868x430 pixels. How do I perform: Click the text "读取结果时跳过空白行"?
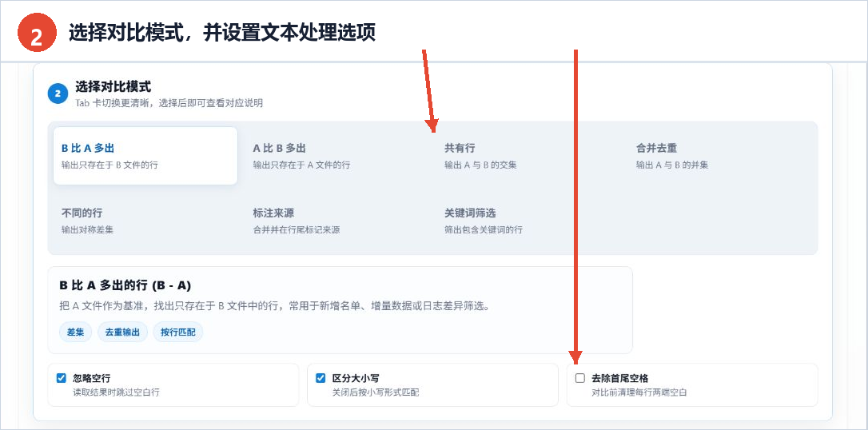pos(116,392)
